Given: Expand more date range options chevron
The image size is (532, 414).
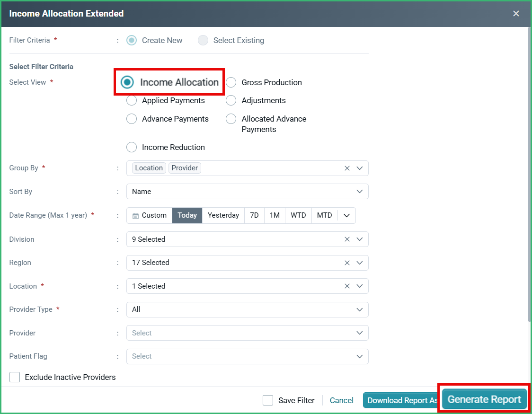Looking at the screenshot, I should pos(346,215).
